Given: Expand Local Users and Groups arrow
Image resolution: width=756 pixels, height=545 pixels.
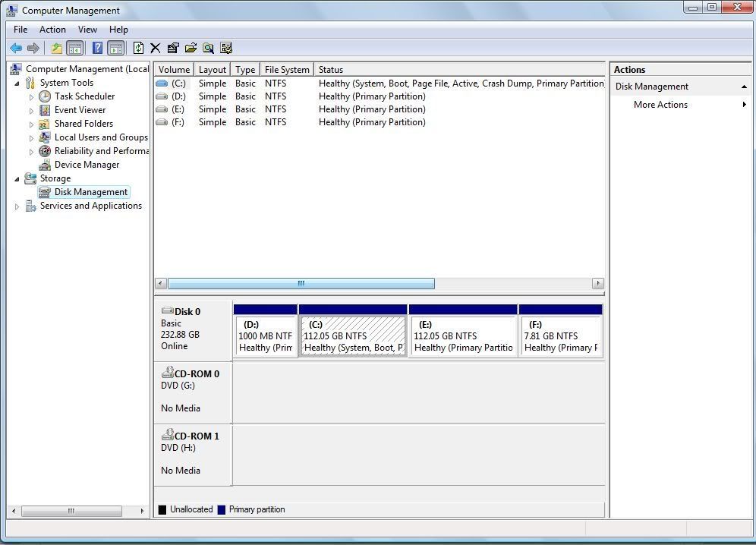Looking at the screenshot, I should pos(31,138).
